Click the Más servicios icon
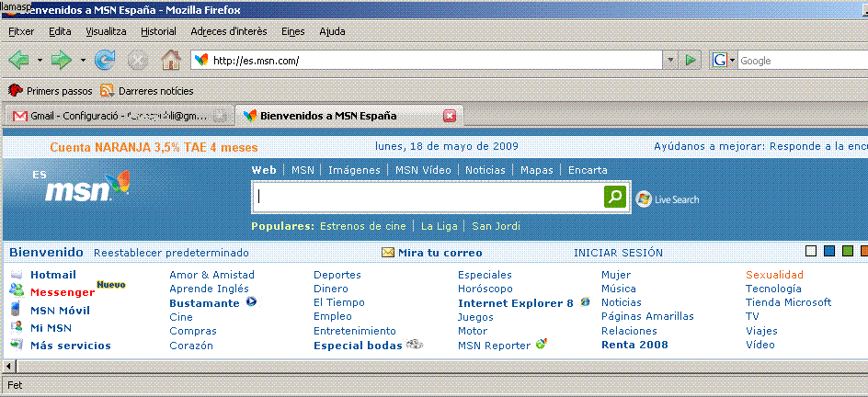This screenshot has width=868, height=397. click(x=17, y=345)
